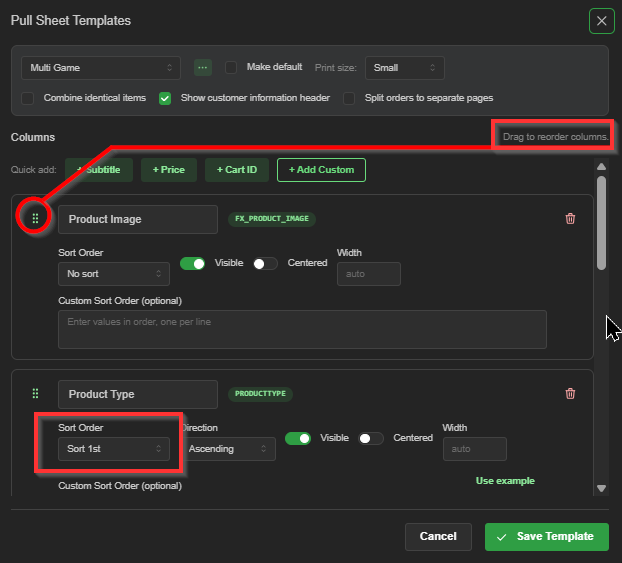This screenshot has width=622, height=563.
Task: Open the Print size Small dropdown
Action: 404,68
